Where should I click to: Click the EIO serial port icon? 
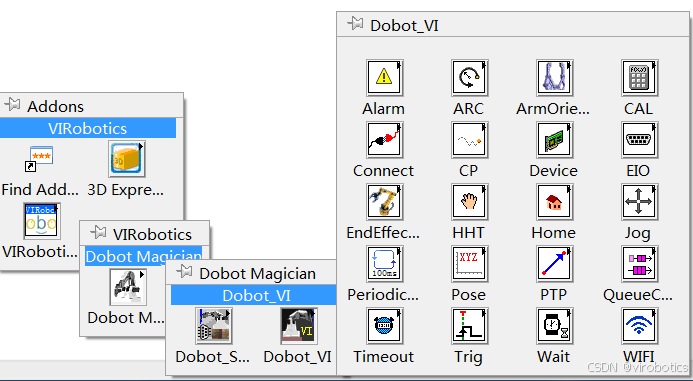tap(639, 140)
